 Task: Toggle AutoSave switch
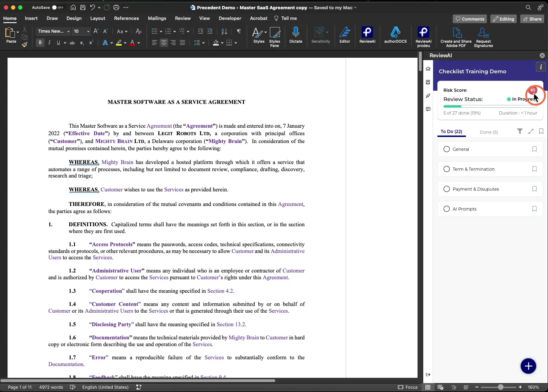tap(58, 7)
